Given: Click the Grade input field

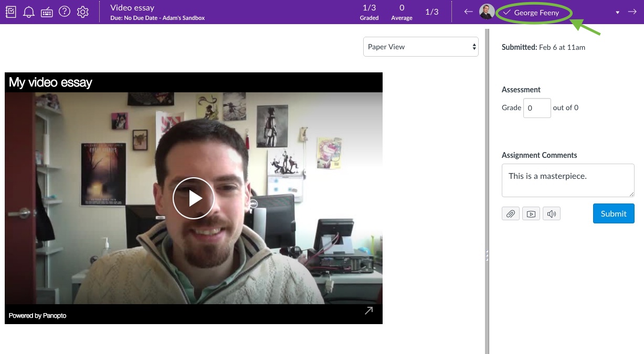Looking at the screenshot, I should coord(537,108).
